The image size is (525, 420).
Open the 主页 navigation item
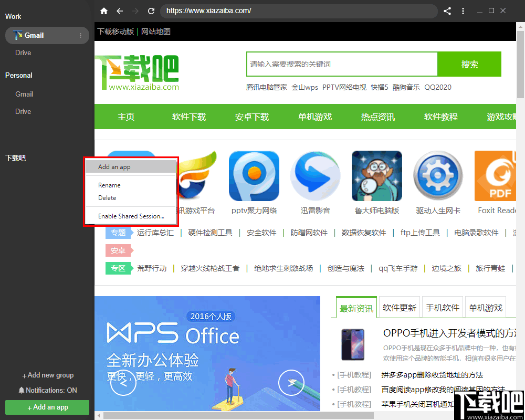(x=126, y=117)
